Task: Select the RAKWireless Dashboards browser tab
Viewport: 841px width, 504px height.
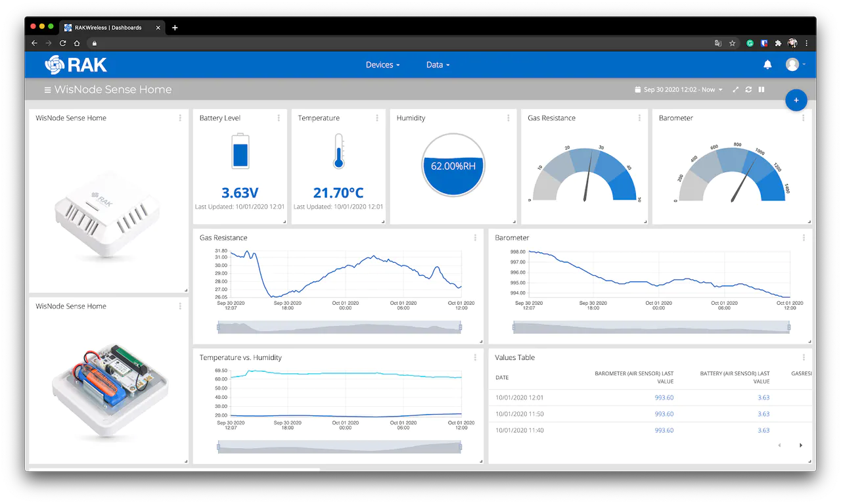Action: click(x=112, y=28)
